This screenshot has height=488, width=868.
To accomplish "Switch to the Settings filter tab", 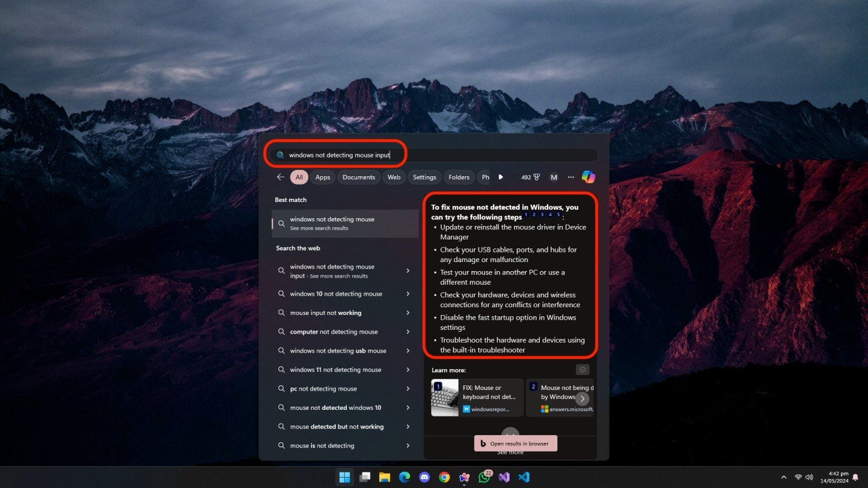I will pyautogui.click(x=424, y=177).
